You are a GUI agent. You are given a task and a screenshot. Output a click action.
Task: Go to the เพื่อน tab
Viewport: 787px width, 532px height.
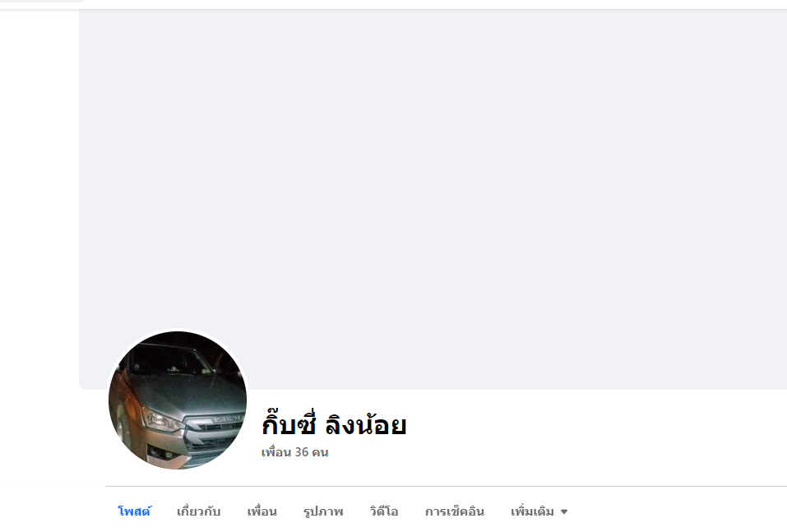pyautogui.click(x=262, y=511)
